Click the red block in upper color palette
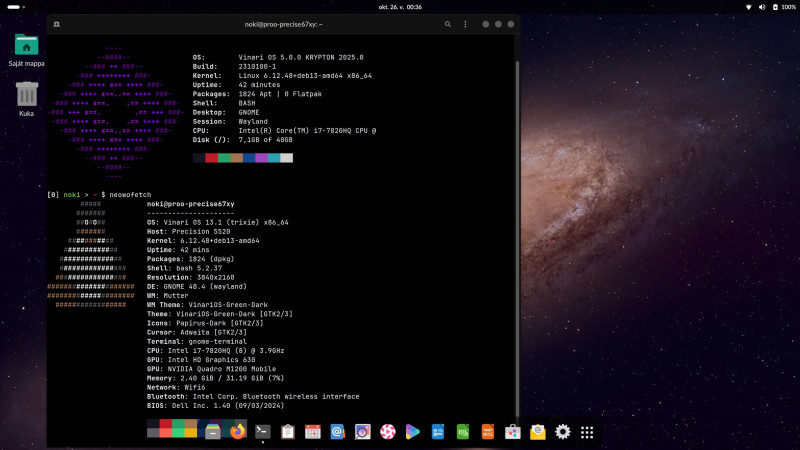 pyautogui.click(x=211, y=158)
